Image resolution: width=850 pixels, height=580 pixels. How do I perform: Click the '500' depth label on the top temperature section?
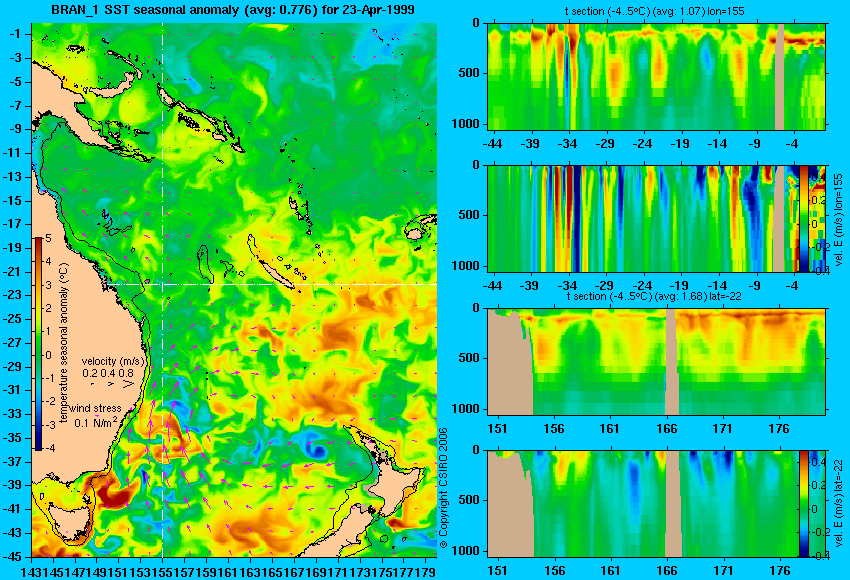469,73
